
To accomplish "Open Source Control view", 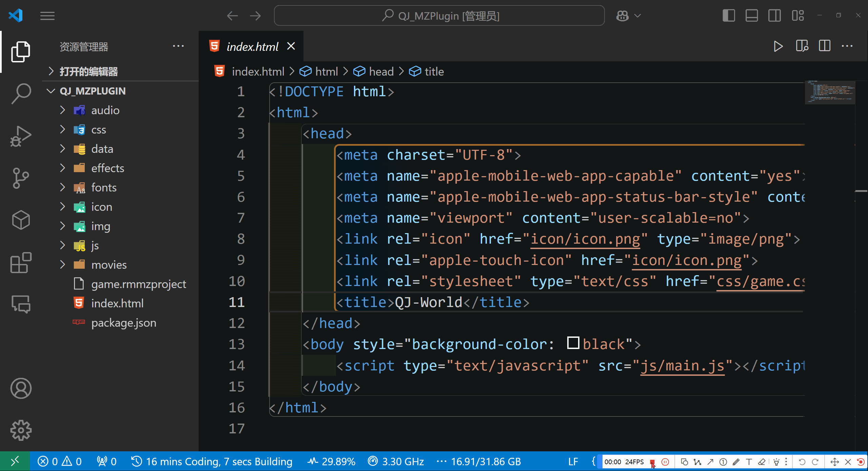I will [x=21, y=178].
